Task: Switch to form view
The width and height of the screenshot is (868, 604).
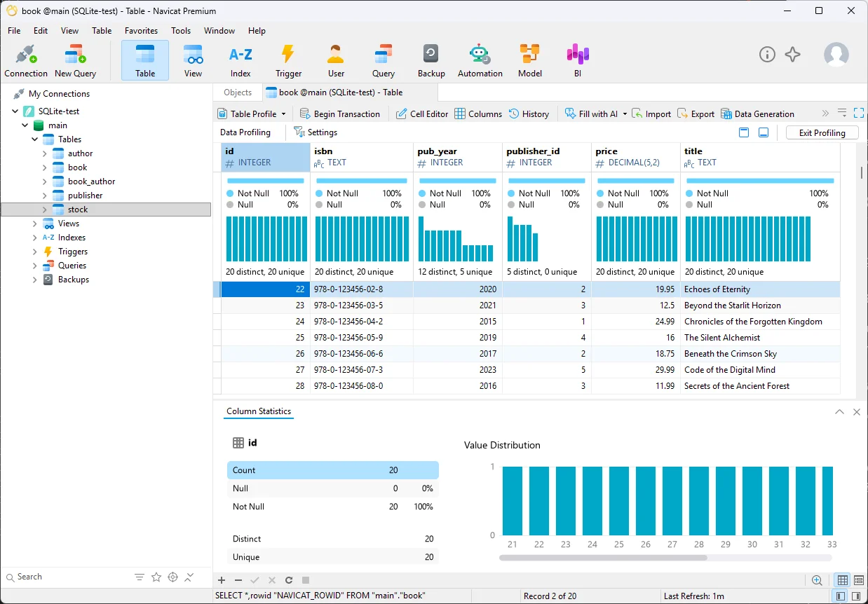Action: click(x=859, y=580)
